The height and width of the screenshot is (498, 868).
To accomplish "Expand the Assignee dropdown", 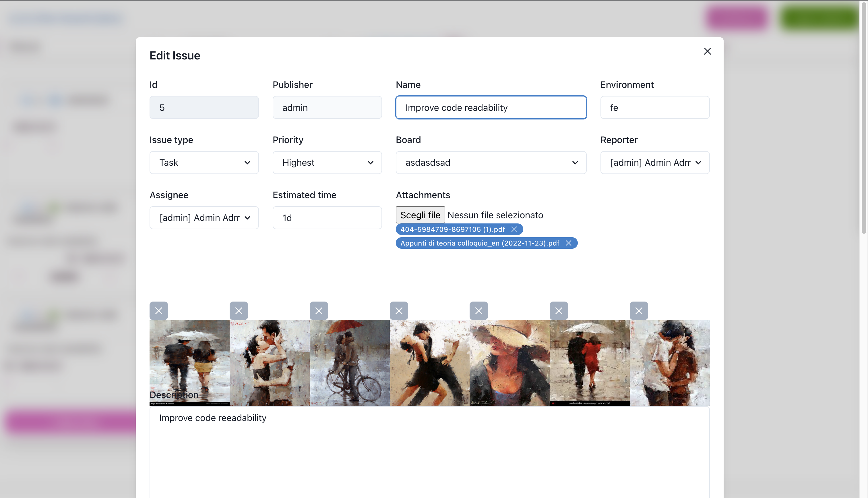I will pos(204,217).
